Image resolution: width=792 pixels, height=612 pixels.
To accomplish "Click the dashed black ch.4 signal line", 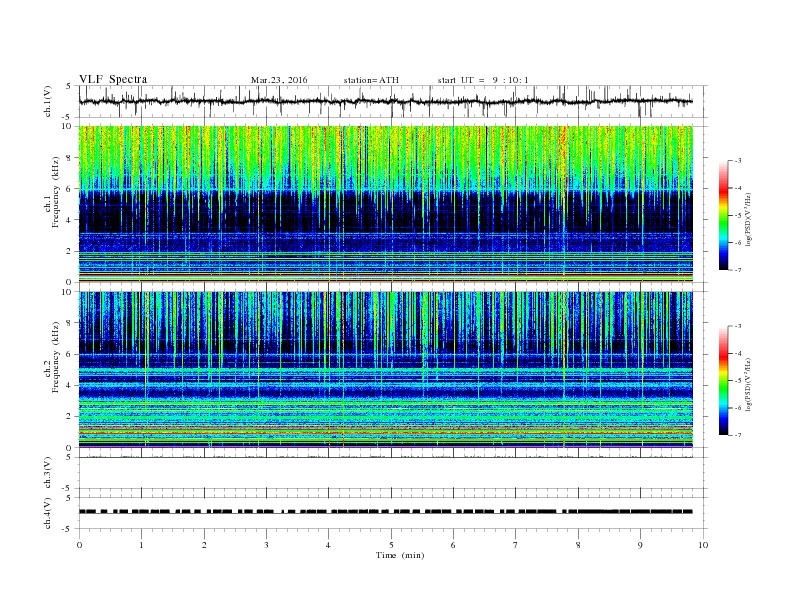I will [x=385, y=512].
